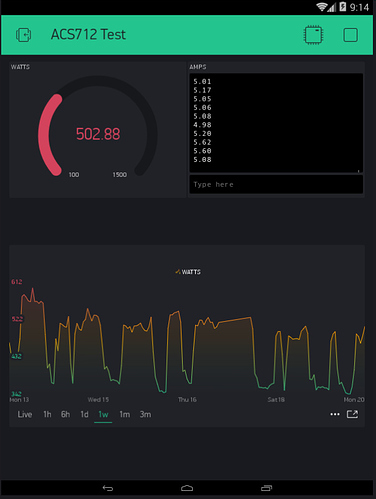Tap the Wi-Fi status icon

coord(321,7)
